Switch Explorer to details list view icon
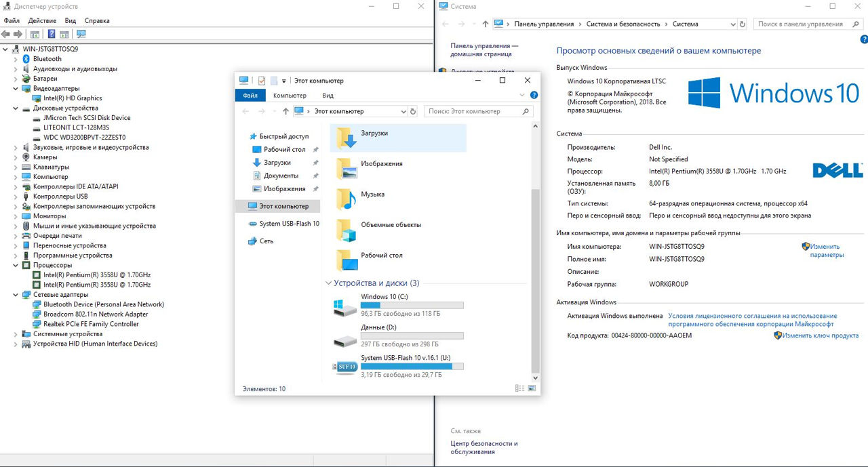The image size is (868, 467). point(519,389)
